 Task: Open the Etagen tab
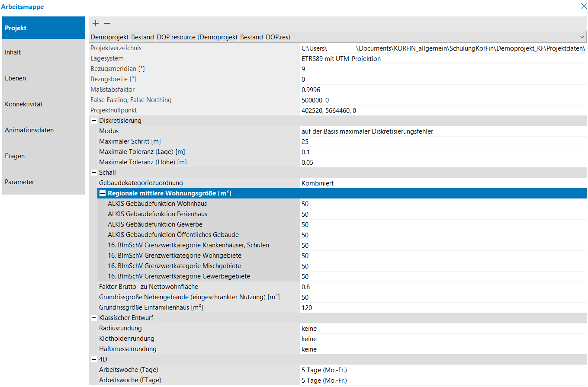(43, 156)
